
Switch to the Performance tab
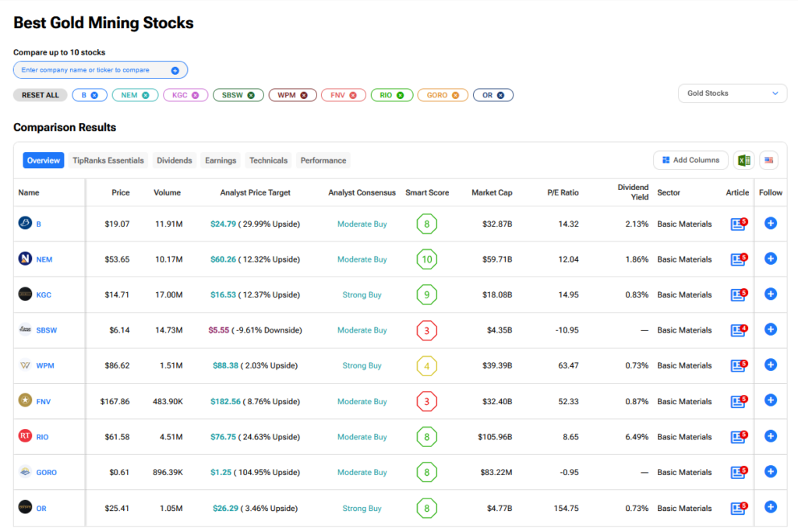pyautogui.click(x=323, y=160)
